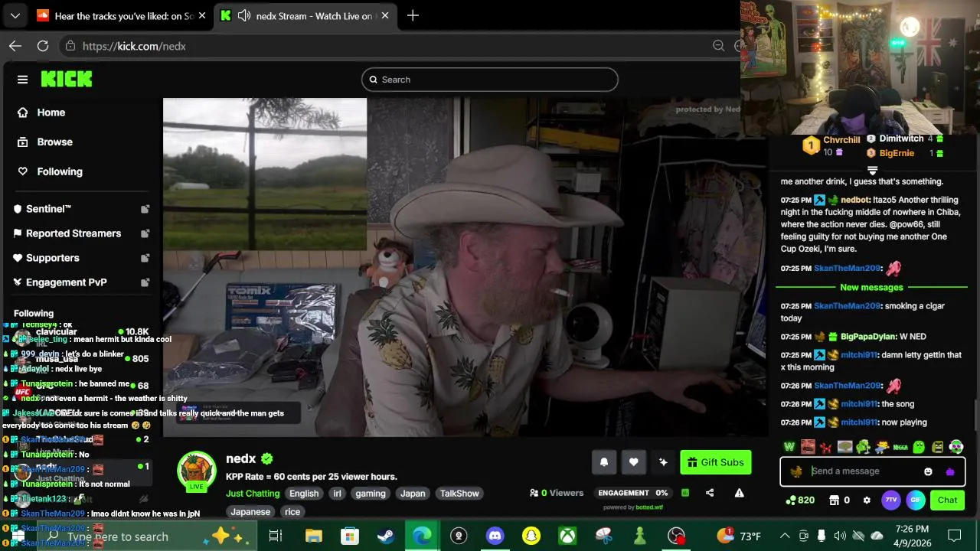
Task: Open the Just Chatting category link
Action: (x=253, y=494)
